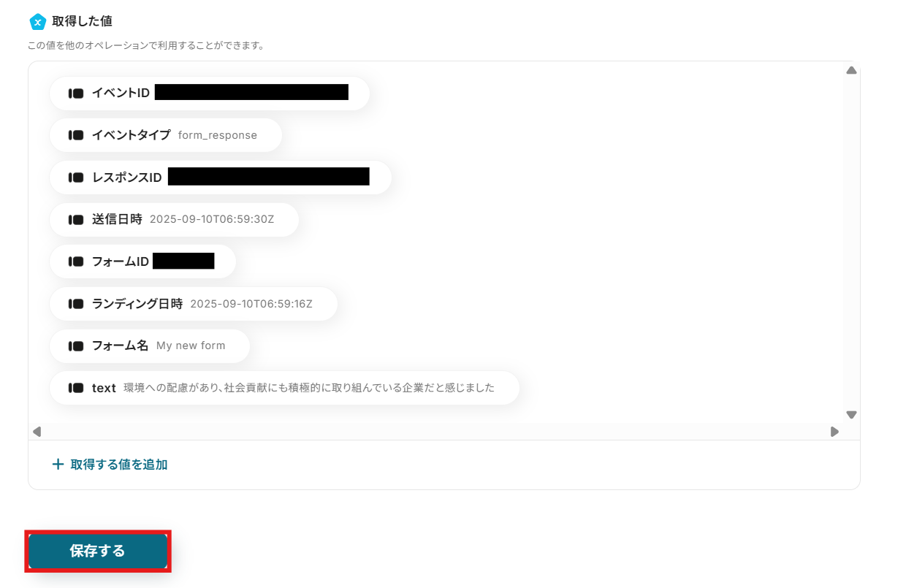Screen dimensions: 906x588
Task: Click the tag icon beside the text value
Action: [x=76, y=388]
